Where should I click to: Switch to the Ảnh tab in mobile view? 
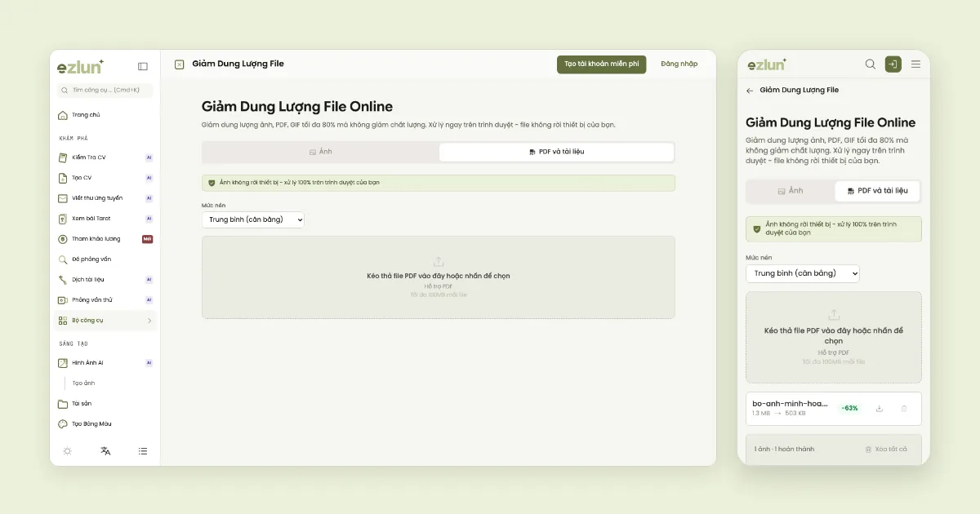(x=791, y=191)
